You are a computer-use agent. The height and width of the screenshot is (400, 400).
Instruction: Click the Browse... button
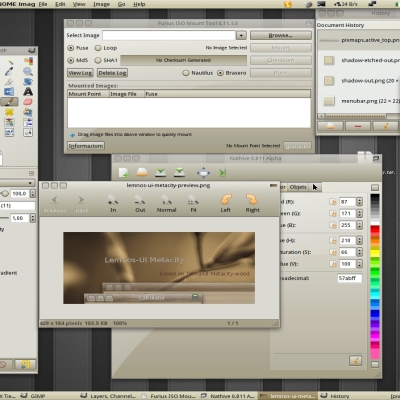pos(281,35)
